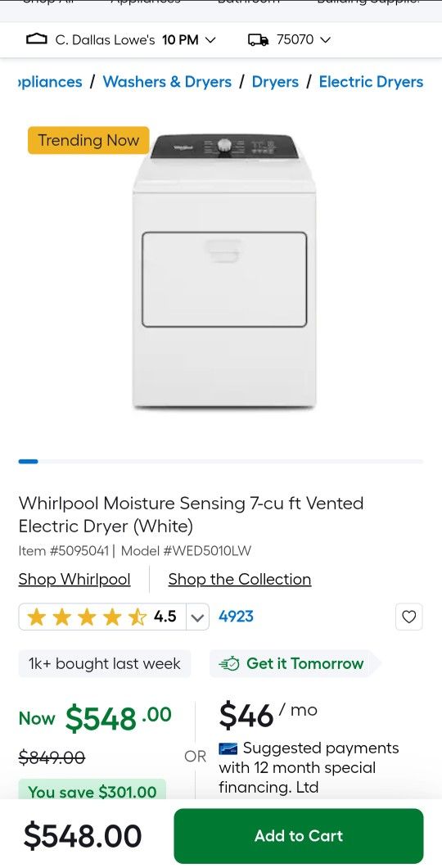Viewport: 442px width, 868px height.
Task: Tap the Get it Tomorrow delivery icon
Action: [x=229, y=664]
